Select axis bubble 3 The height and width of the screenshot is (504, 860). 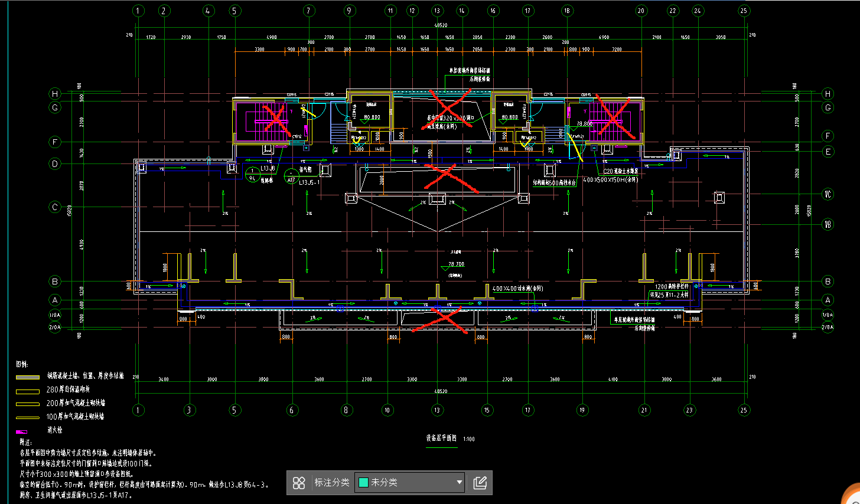coord(189,410)
